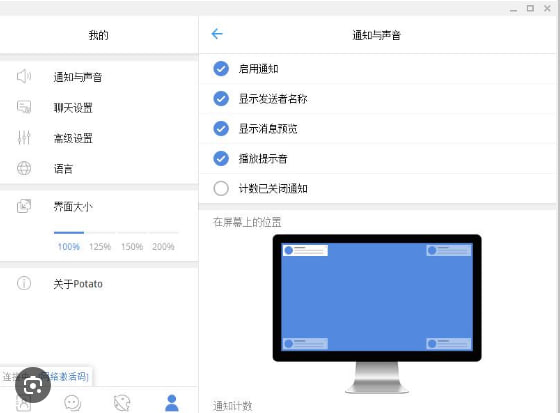The height and width of the screenshot is (413, 560).
Task: Click the globe icon for 语言
Action: (24, 168)
